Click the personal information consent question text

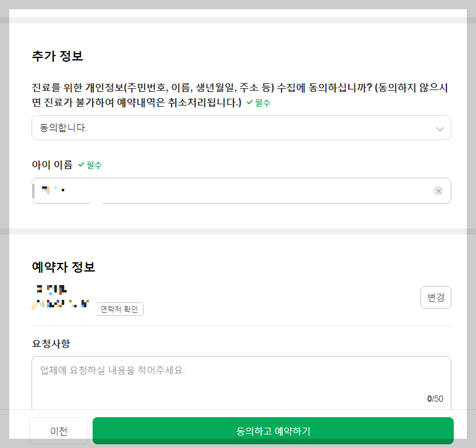click(240, 95)
